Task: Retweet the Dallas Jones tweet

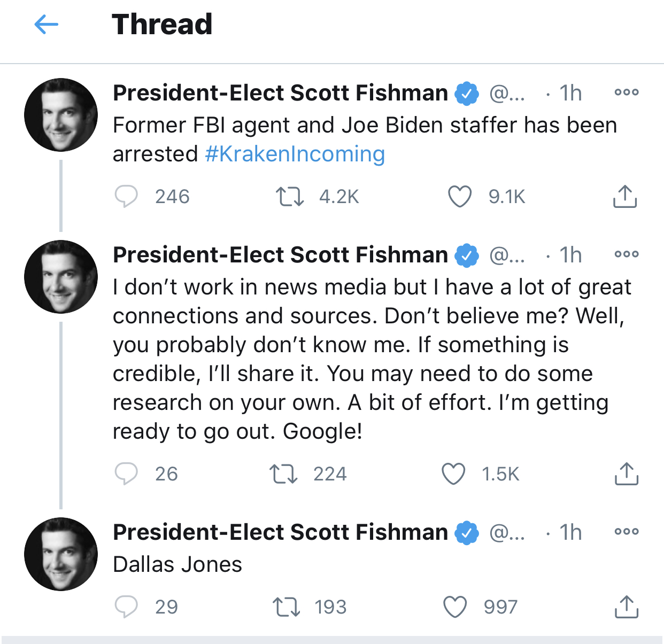Action: (x=286, y=607)
